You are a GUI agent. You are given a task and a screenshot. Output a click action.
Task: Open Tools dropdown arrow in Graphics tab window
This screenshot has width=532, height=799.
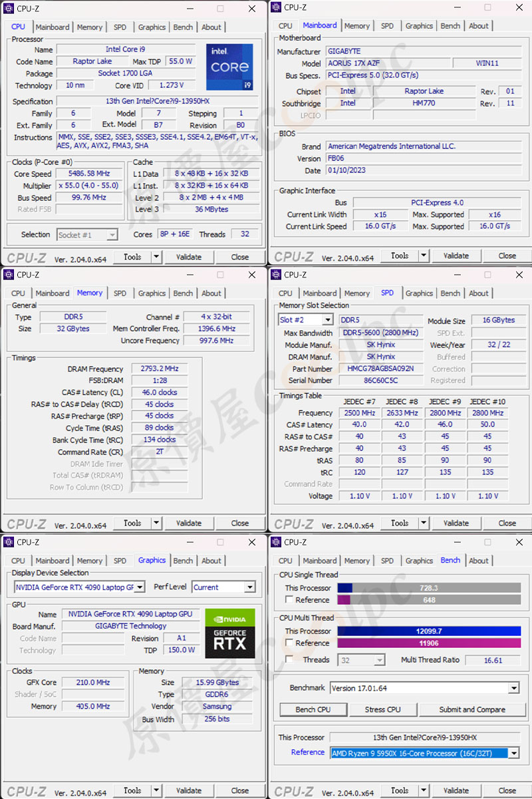tap(156, 790)
